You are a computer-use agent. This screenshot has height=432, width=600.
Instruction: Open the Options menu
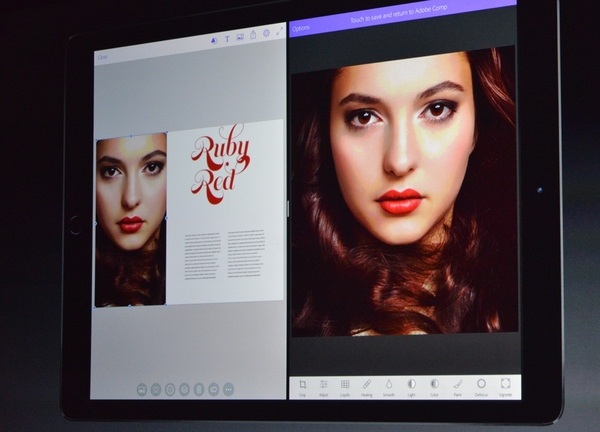tap(301, 29)
